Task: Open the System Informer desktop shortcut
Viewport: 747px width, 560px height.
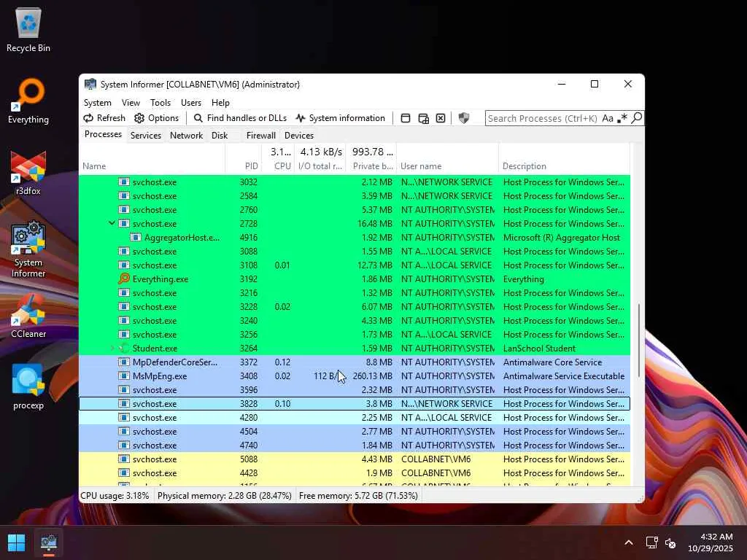Action: (x=28, y=249)
